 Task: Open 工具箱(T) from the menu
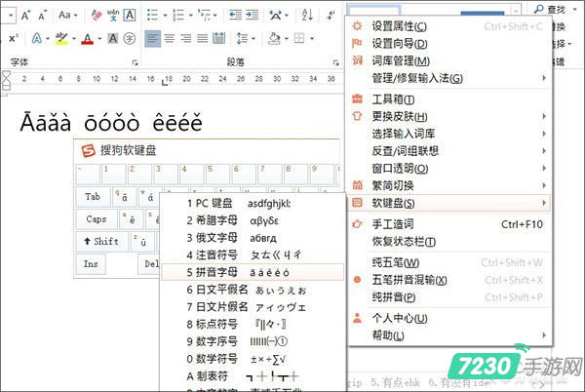(448, 99)
